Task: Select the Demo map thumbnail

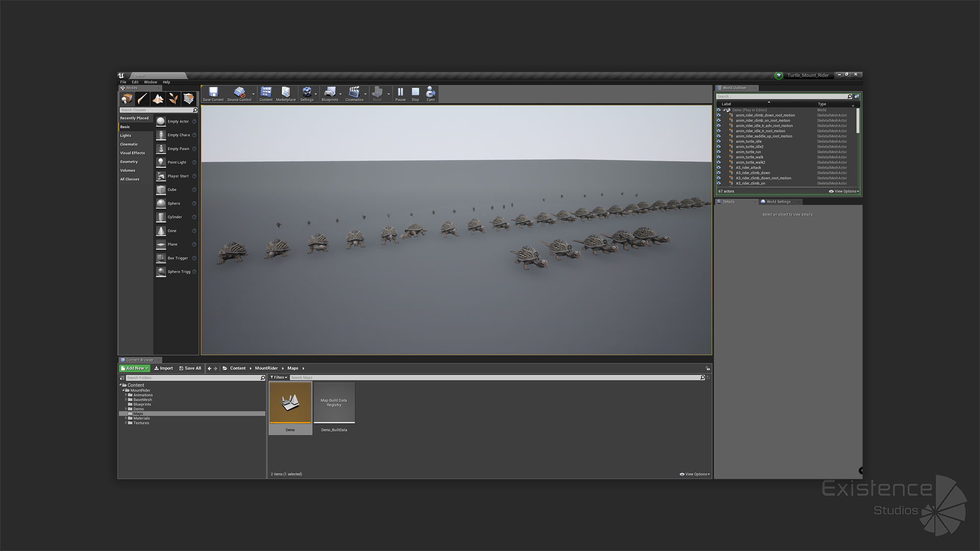Action: click(290, 403)
